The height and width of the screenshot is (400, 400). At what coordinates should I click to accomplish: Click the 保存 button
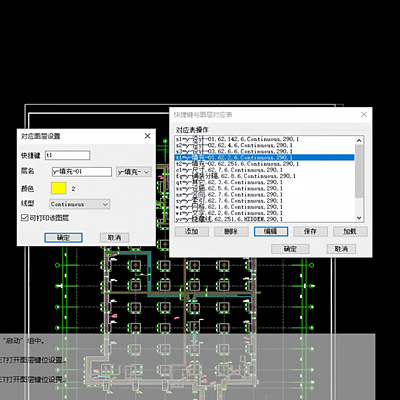pyautogui.click(x=310, y=231)
